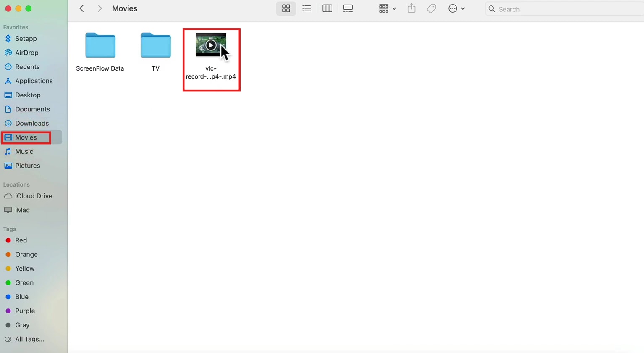Image resolution: width=644 pixels, height=353 pixels.
Task: Click the Share toolbar icon
Action: pos(411,8)
